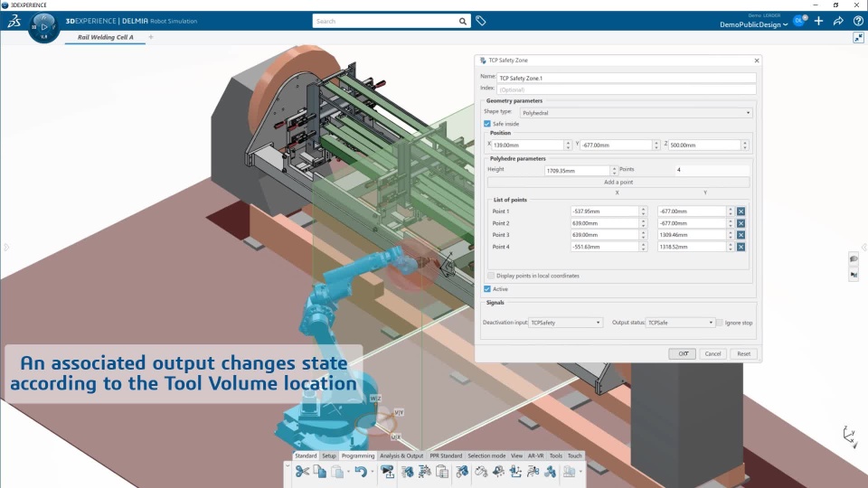This screenshot has width=868, height=488.
Task: Click the Undo arrow icon
Action: 361,472
